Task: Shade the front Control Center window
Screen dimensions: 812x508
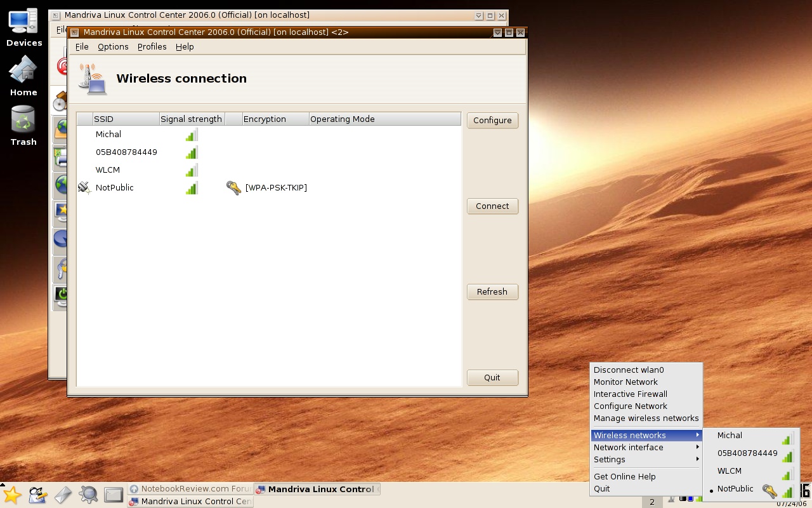Action: click(497, 32)
